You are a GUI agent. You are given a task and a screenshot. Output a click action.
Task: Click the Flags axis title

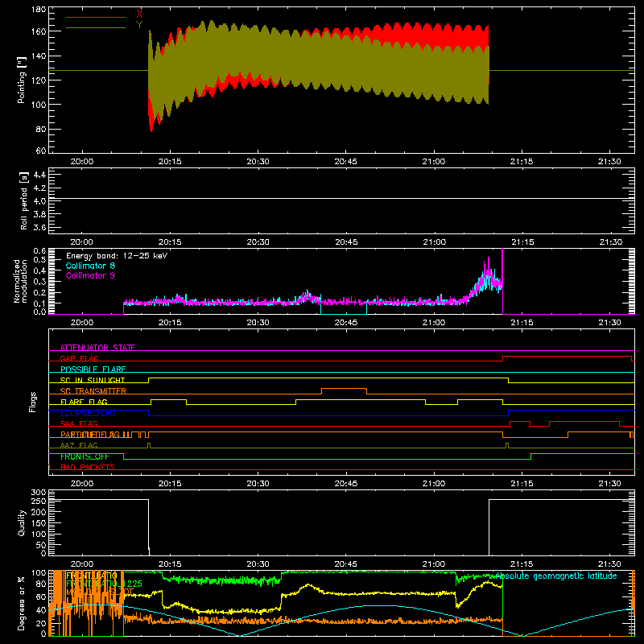point(33,402)
